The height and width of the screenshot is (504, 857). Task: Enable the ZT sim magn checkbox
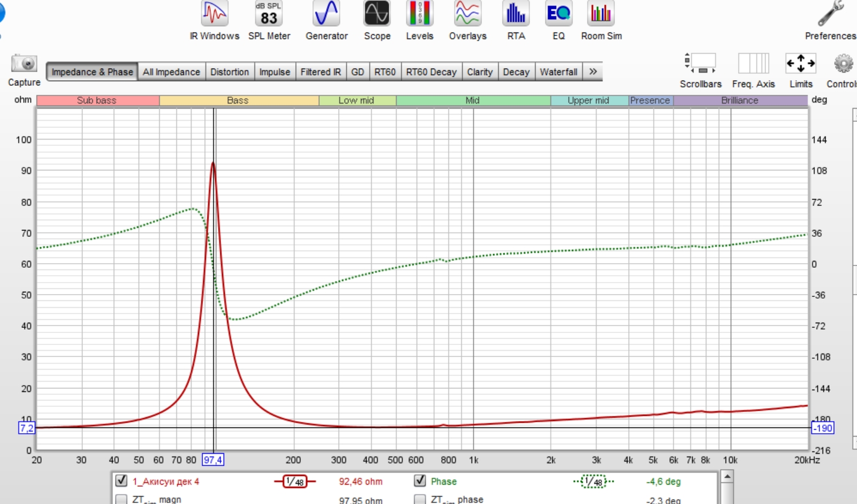[x=121, y=499]
